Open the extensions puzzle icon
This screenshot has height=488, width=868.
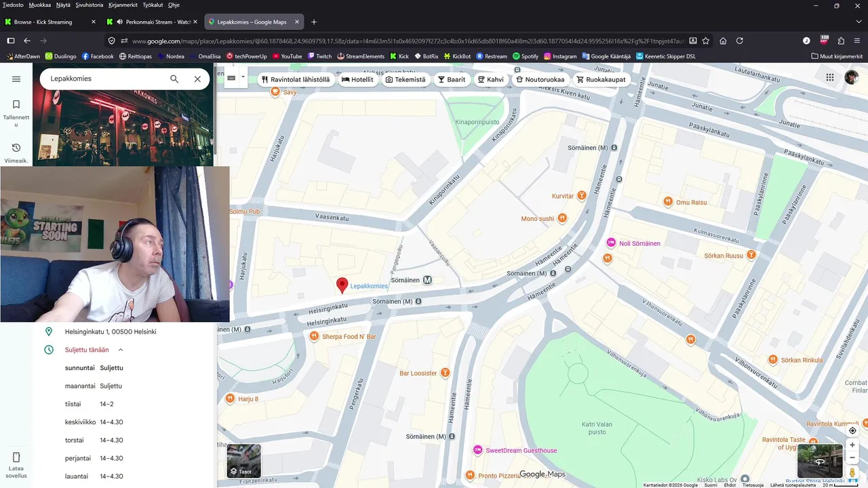pos(841,41)
